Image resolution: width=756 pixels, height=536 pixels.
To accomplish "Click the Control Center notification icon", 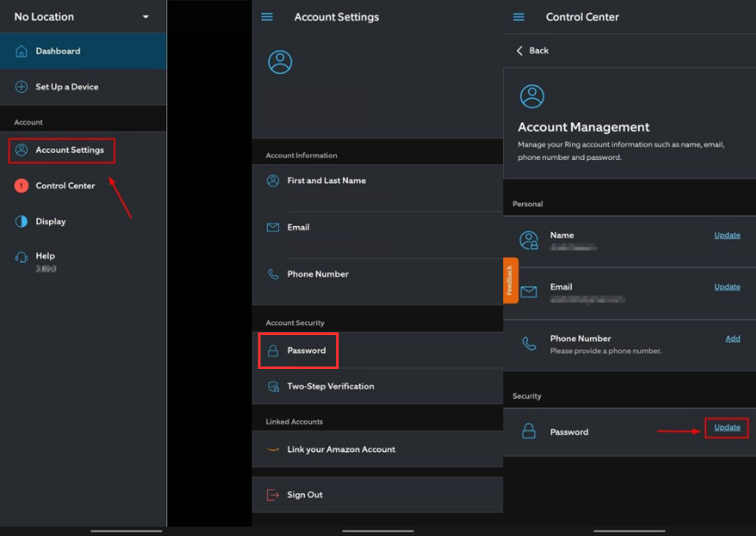I will (21, 186).
